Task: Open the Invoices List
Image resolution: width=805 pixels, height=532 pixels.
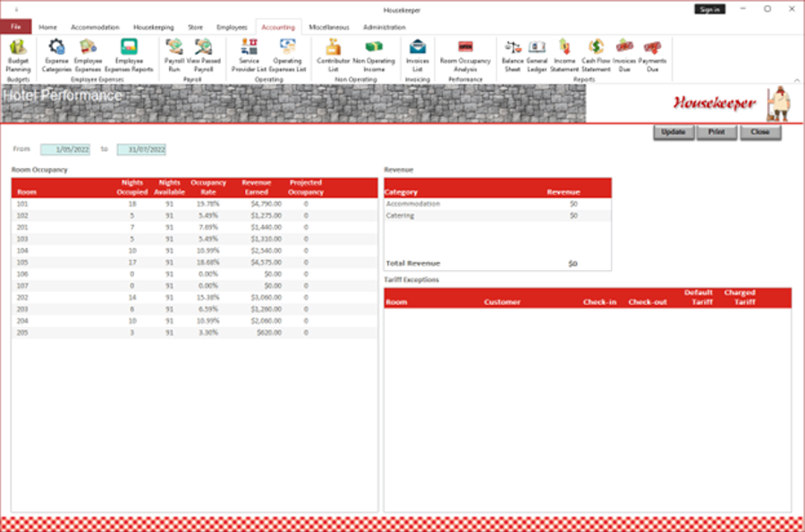Action: click(x=418, y=55)
